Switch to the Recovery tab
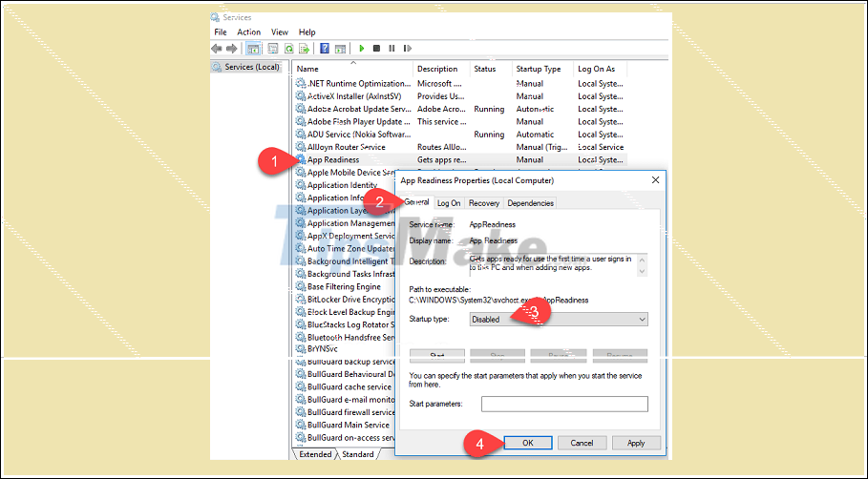868x479 pixels. (x=484, y=203)
